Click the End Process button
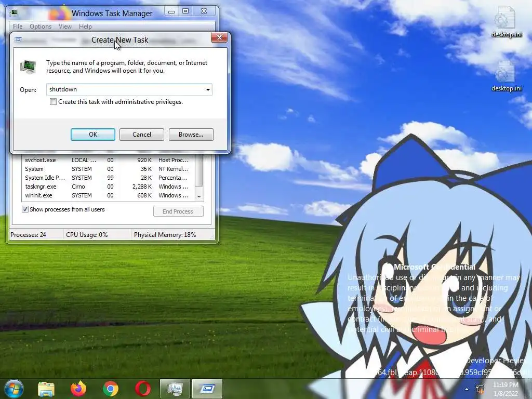 pos(178,211)
